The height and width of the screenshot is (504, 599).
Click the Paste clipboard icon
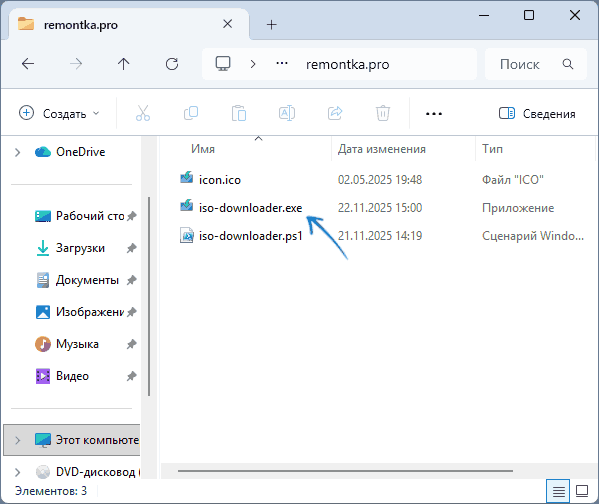coord(239,113)
